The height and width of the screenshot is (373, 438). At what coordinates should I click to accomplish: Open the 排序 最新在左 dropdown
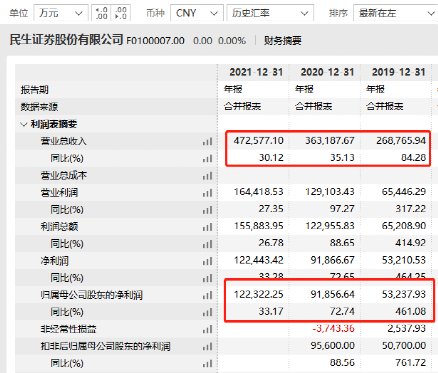click(x=395, y=13)
